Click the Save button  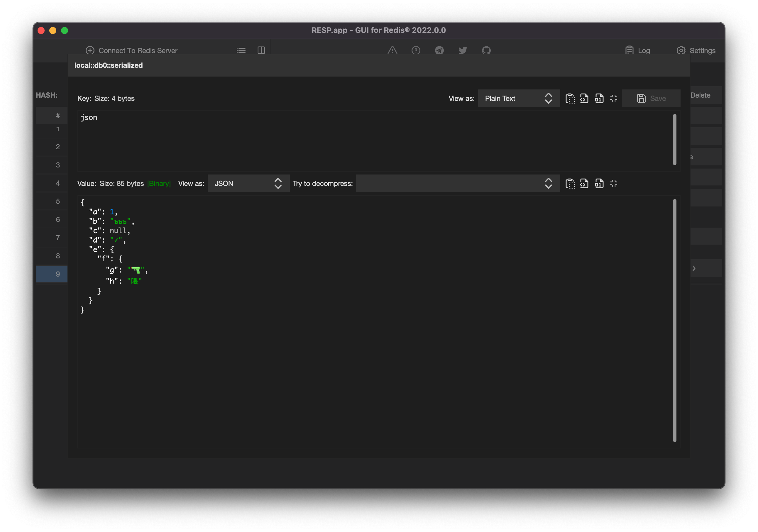coord(651,98)
